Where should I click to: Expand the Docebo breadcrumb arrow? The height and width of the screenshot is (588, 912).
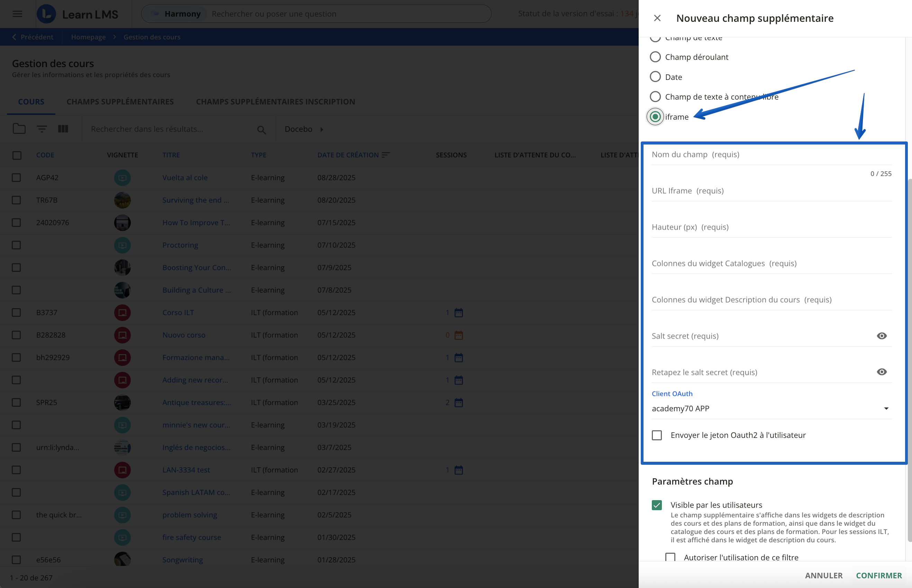point(321,129)
